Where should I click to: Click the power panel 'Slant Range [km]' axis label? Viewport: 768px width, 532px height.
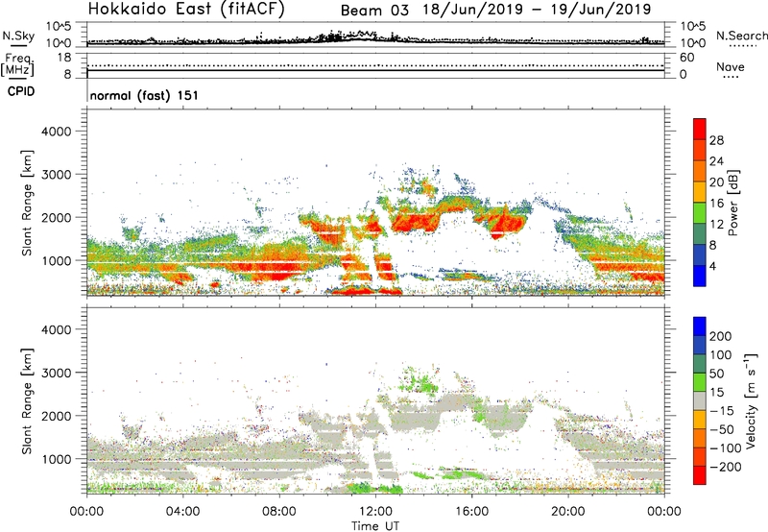coord(27,203)
